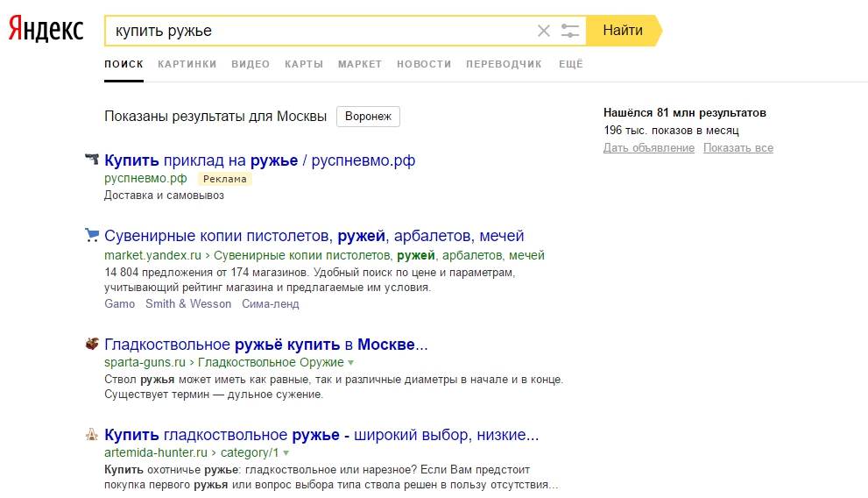Open 'Сувенирные копии пистолетов' result title
The height and width of the screenshot is (498, 868).
[x=314, y=236]
